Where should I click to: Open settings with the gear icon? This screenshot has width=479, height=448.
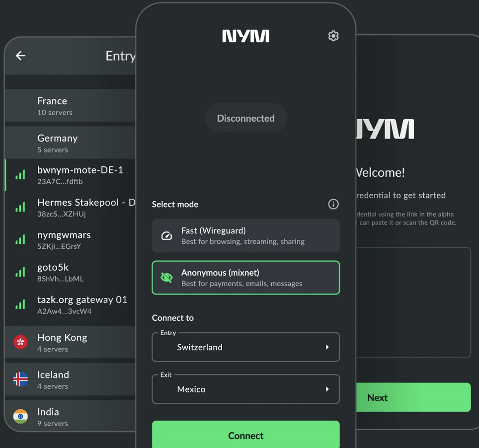click(333, 36)
